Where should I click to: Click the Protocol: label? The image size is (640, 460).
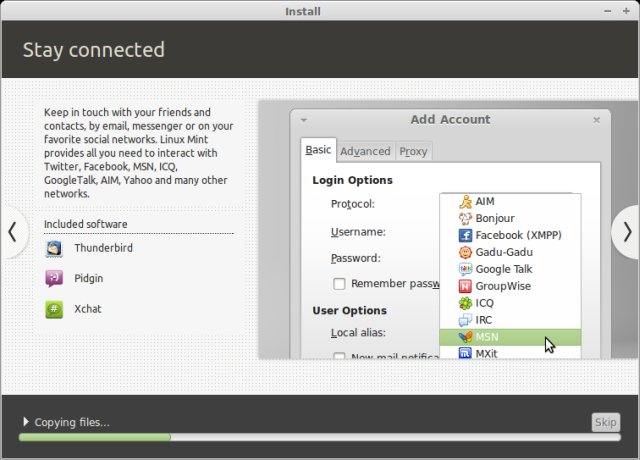pyautogui.click(x=353, y=204)
